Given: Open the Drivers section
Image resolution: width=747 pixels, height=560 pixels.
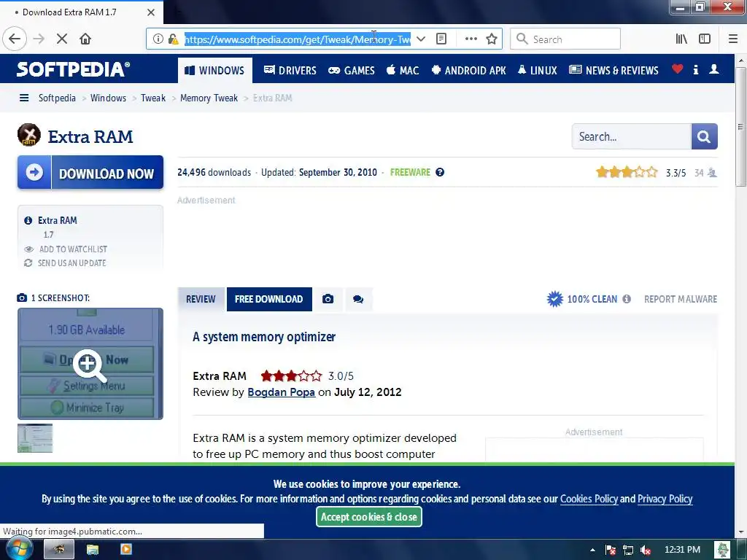Looking at the screenshot, I should click(x=290, y=71).
